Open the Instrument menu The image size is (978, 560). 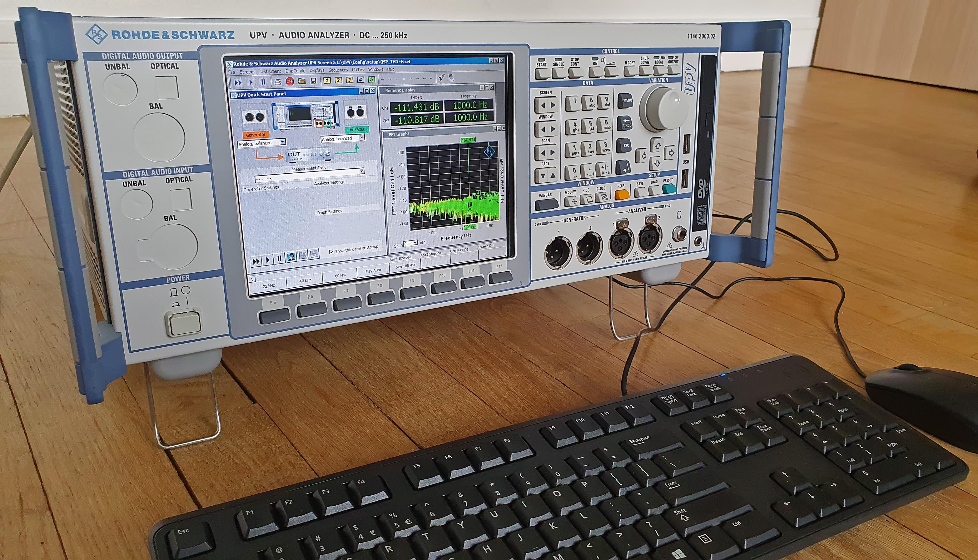click(270, 71)
